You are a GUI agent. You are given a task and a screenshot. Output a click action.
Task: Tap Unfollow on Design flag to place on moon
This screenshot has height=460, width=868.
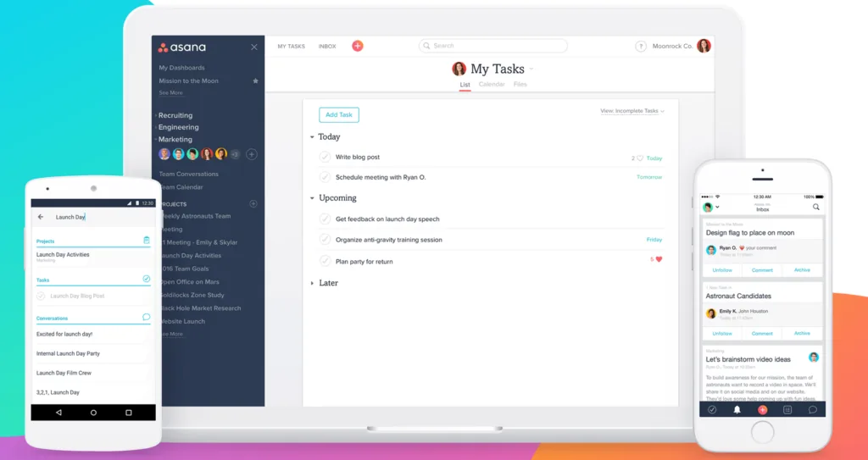click(x=722, y=270)
